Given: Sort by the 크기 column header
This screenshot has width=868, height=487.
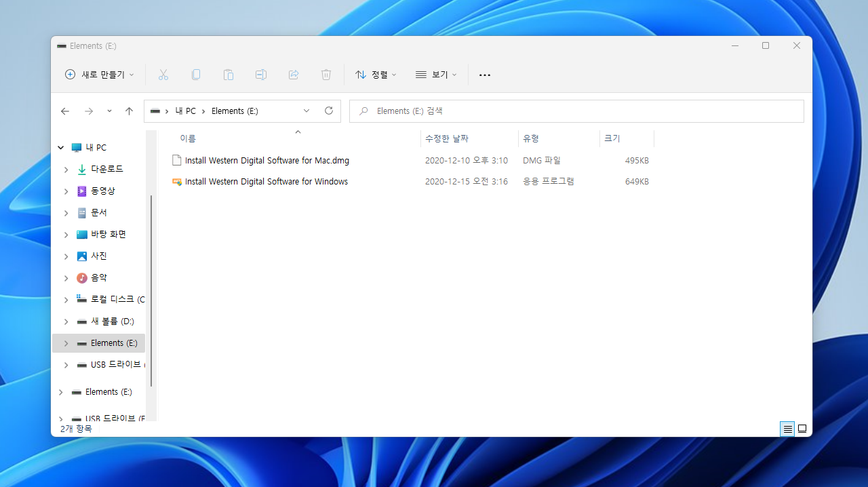Looking at the screenshot, I should (627, 138).
